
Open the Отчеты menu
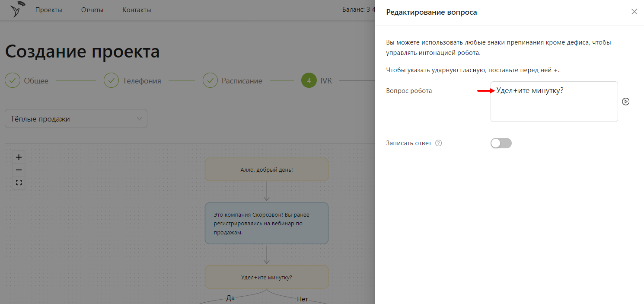pos(92,10)
